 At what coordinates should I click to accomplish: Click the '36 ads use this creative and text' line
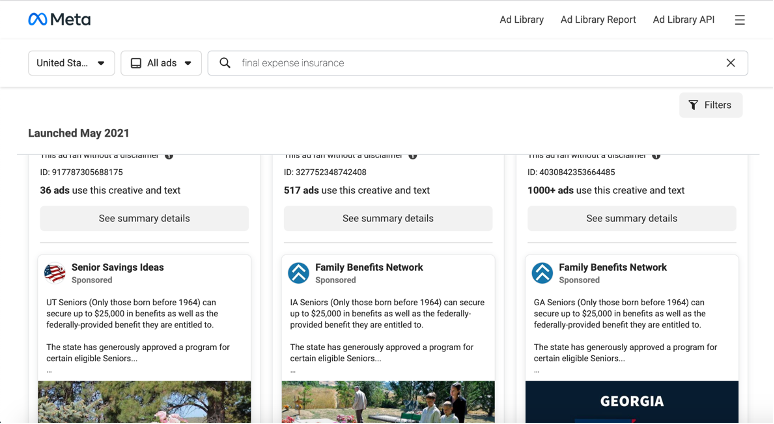coord(110,190)
